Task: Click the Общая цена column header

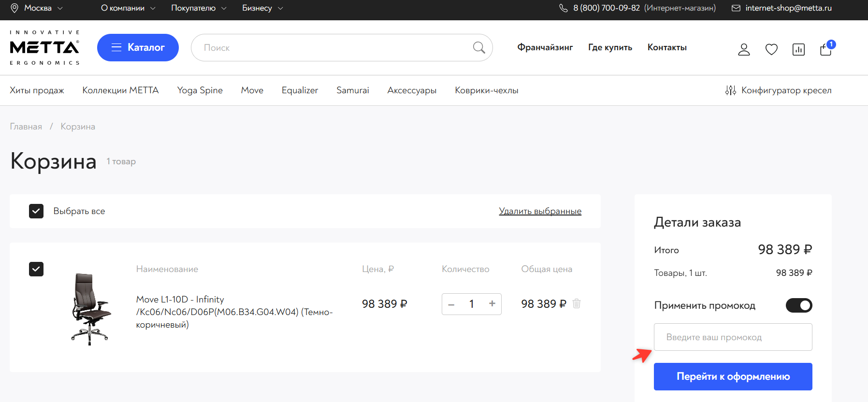Action: coord(547,269)
